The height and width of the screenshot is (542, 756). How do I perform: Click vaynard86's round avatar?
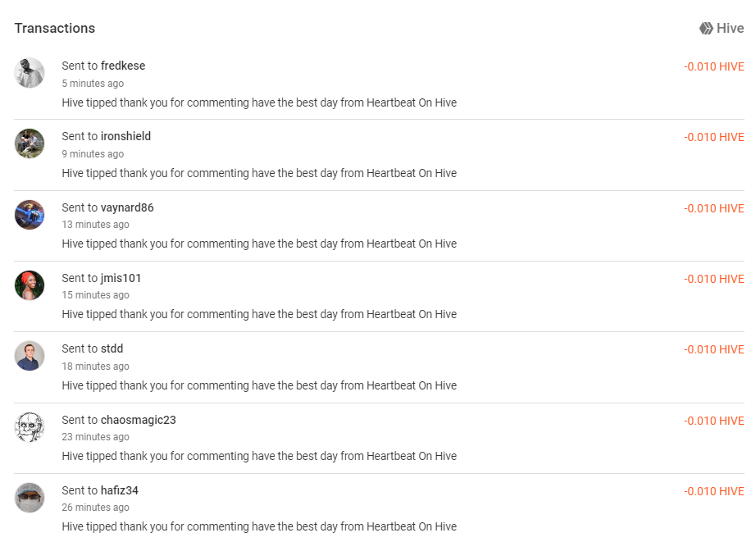pyautogui.click(x=30, y=215)
